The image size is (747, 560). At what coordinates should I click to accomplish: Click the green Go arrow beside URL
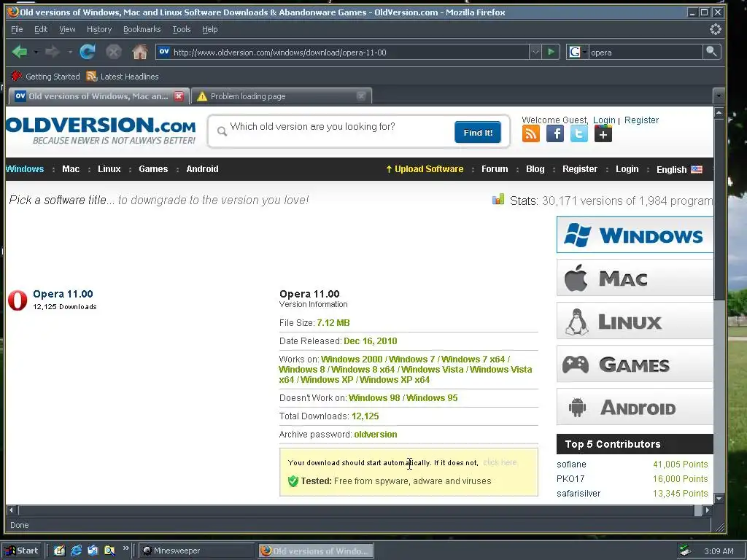coord(551,52)
